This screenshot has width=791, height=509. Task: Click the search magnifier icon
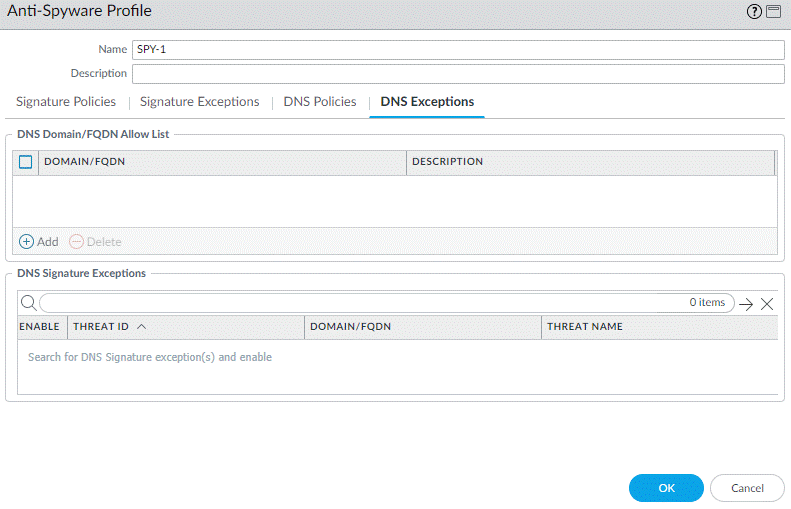(x=28, y=303)
